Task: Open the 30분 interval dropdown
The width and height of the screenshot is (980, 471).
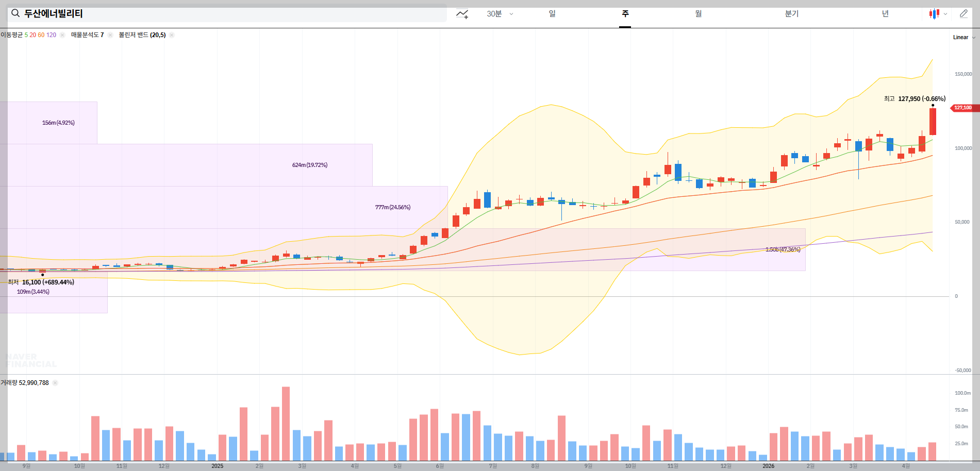Action: (x=500, y=14)
